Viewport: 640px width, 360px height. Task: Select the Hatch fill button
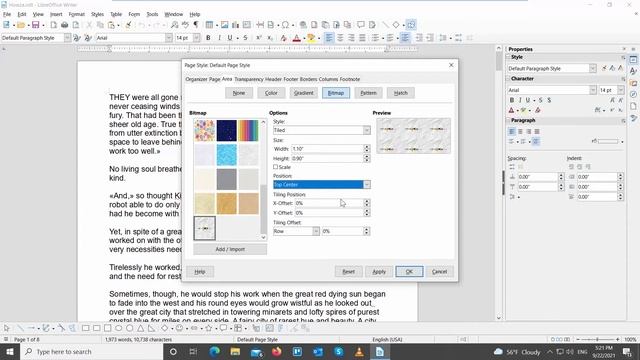click(400, 93)
